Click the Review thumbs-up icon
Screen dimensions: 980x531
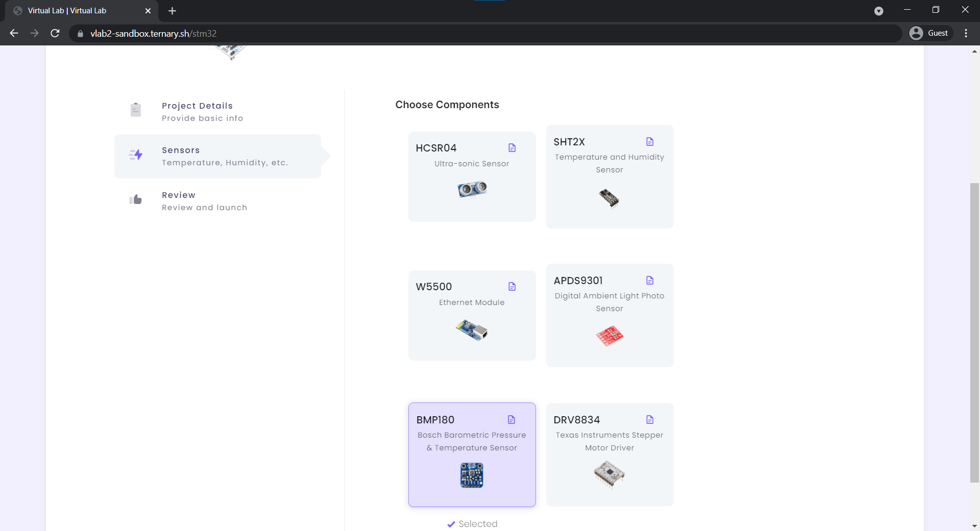coord(136,199)
